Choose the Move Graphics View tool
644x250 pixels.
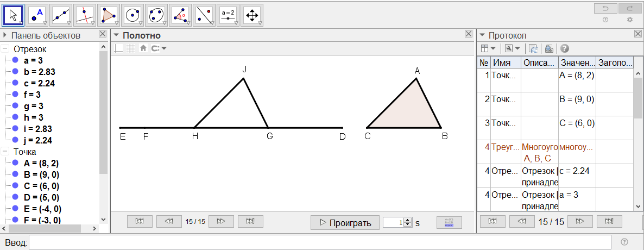click(x=251, y=15)
